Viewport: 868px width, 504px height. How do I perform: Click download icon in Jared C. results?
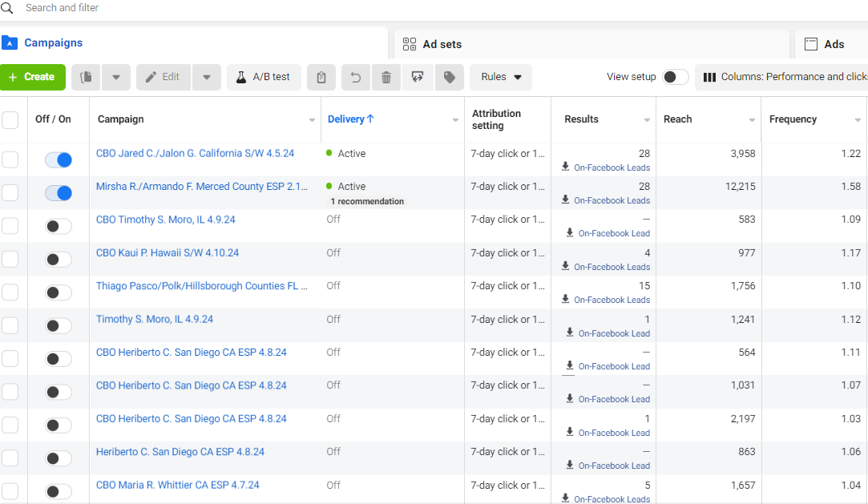click(x=565, y=167)
